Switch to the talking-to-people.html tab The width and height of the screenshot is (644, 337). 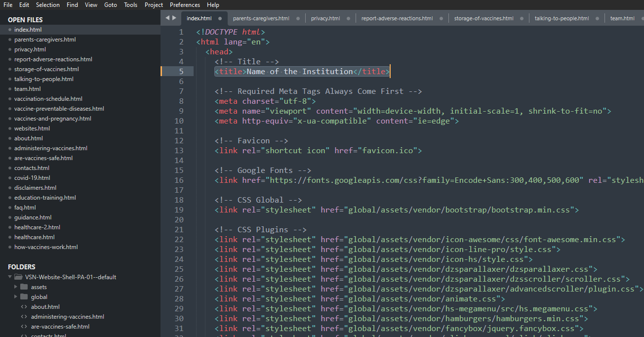(x=562, y=19)
